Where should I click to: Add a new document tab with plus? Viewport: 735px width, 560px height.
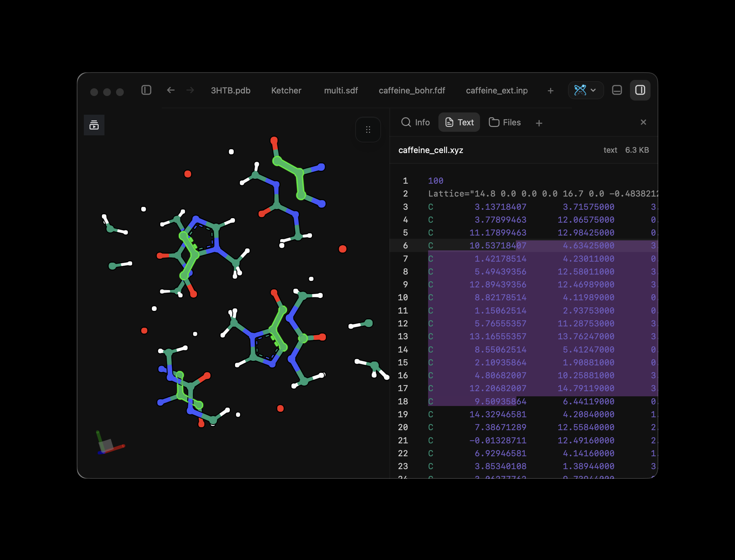pyautogui.click(x=551, y=90)
